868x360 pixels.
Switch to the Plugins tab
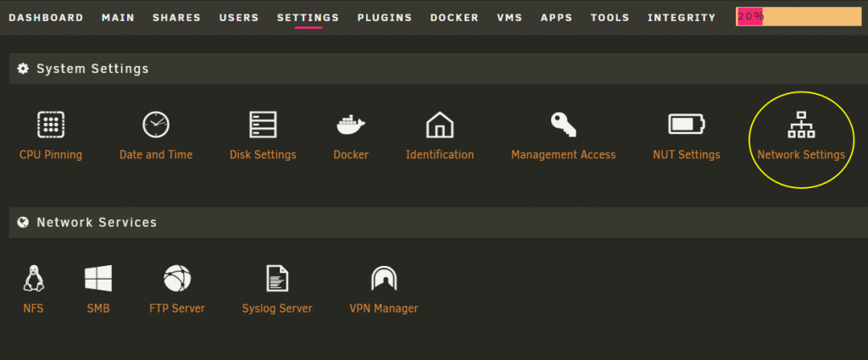pos(385,18)
